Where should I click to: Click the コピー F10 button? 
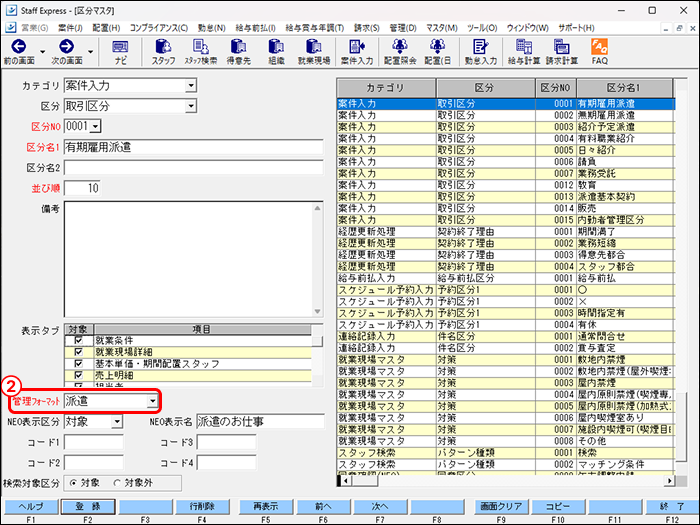pos(558,507)
